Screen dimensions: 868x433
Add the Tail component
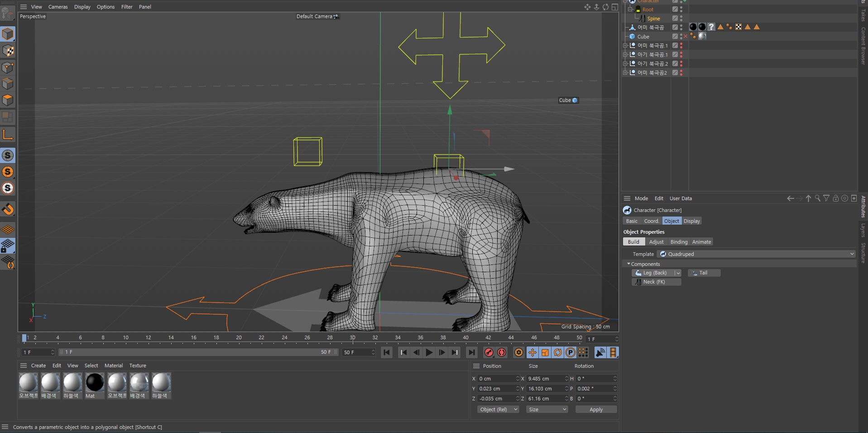click(x=704, y=273)
